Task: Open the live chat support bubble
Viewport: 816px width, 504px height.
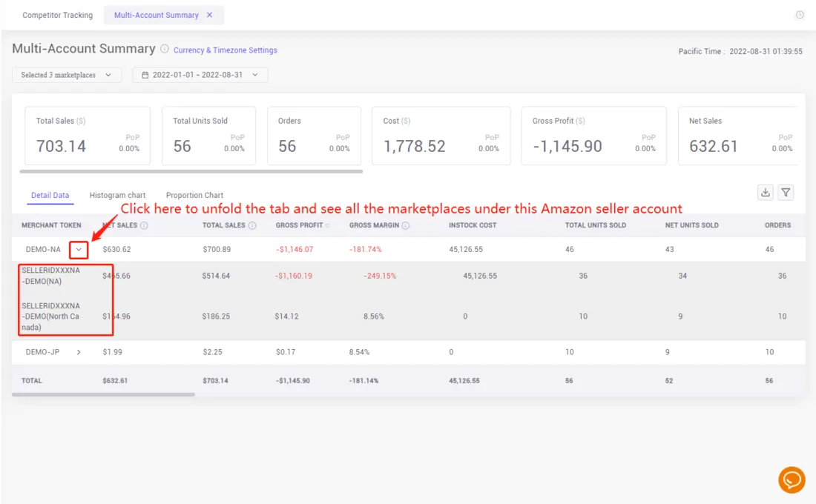Action: (791, 480)
